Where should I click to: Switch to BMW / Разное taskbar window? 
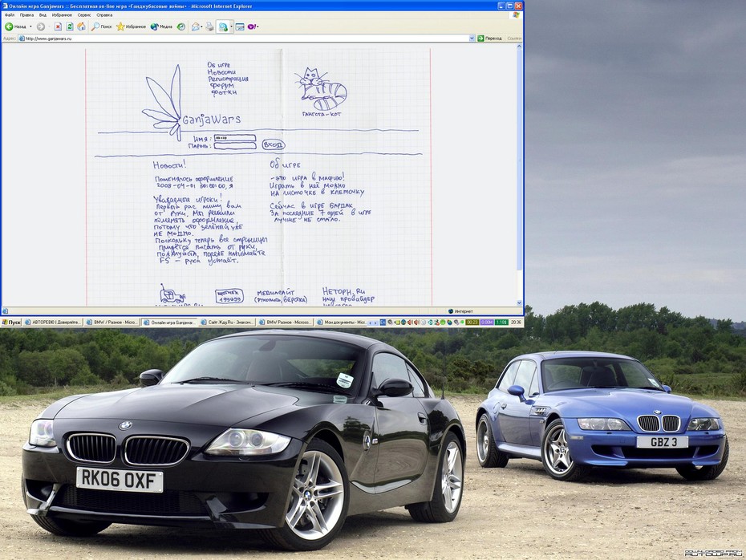(x=111, y=322)
